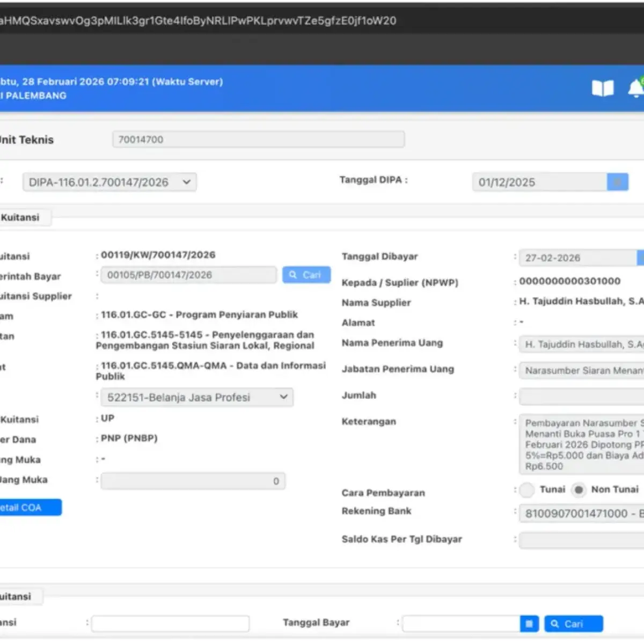This screenshot has height=644, width=644.
Task: Expand 522151-Belanja Jasa Profesi dropdown
Action: pos(196,397)
